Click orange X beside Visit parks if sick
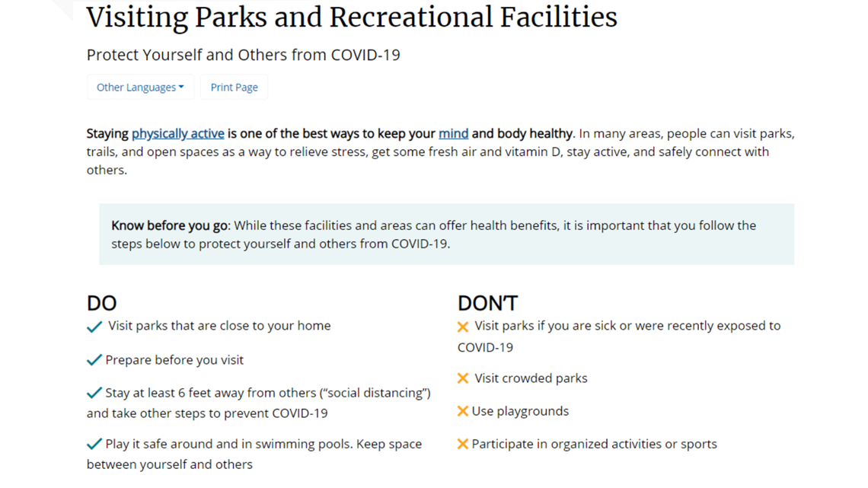The width and height of the screenshot is (868, 488). tap(463, 327)
